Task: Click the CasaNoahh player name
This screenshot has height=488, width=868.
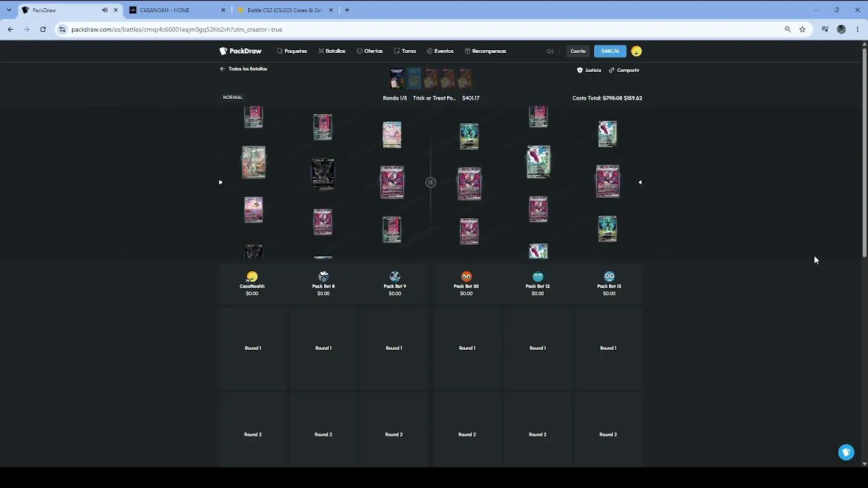Action: (x=252, y=287)
